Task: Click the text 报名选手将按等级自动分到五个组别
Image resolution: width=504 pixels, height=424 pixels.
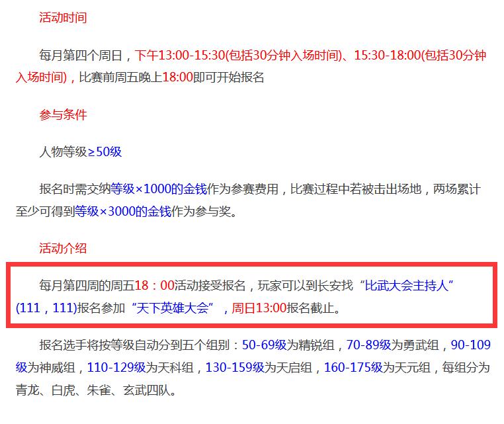Action: click(x=134, y=345)
